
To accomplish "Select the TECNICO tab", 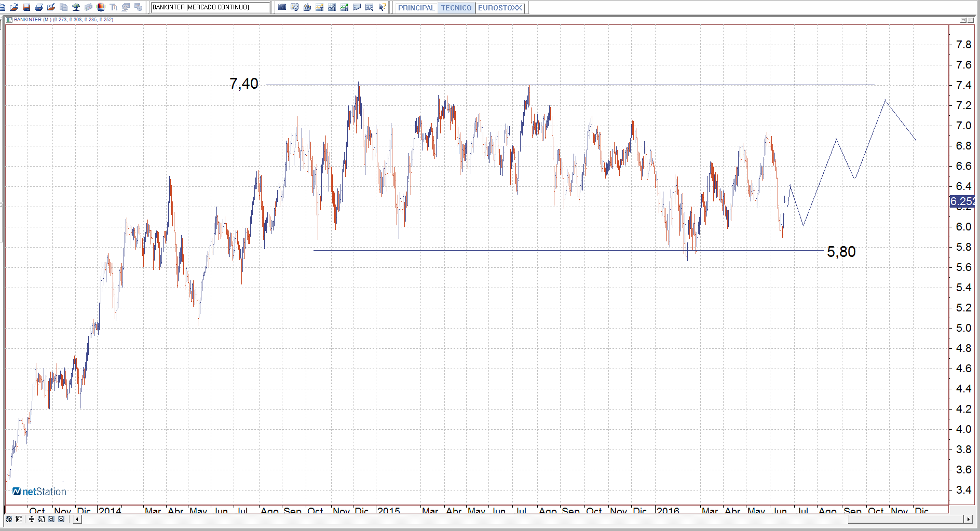I will (x=456, y=8).
